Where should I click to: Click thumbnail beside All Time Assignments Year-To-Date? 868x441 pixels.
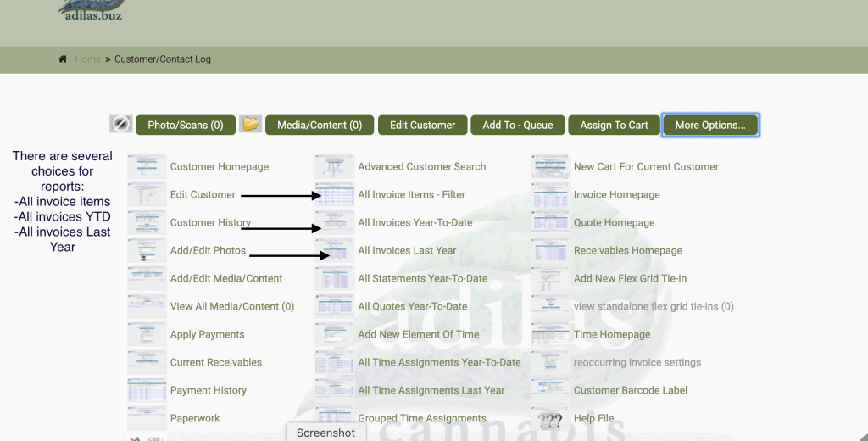(334, 362)
